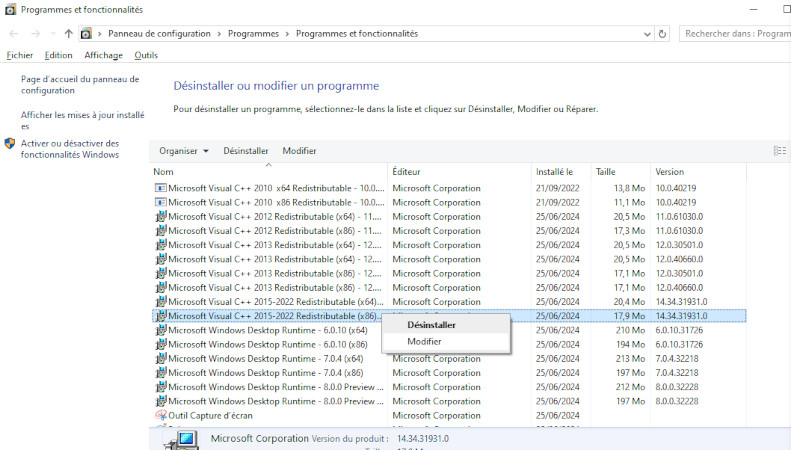Viewport: 791px width, 450px height.
Task: Click product version '14.34.31931.0' in details pane
Action: [423, 439]
